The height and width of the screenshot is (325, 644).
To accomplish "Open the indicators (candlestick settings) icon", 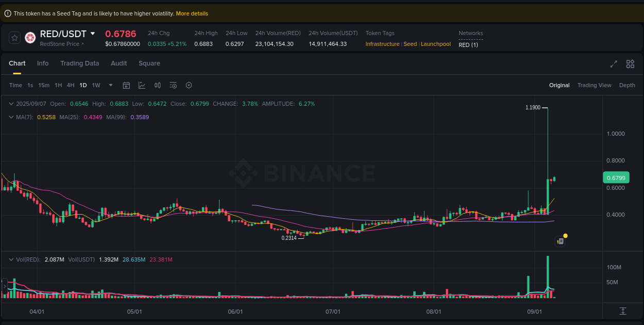I will click(158, 85).
